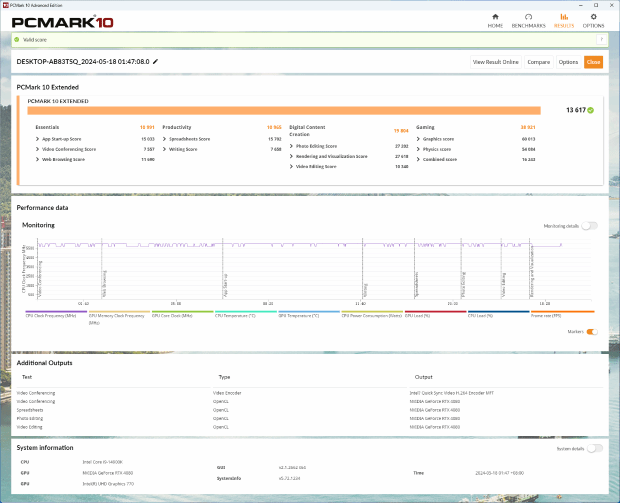This screenshot has width=620, height=503.
Task: Expand Rendering and Visualization Score details
Action: click(x=291, y=156)
